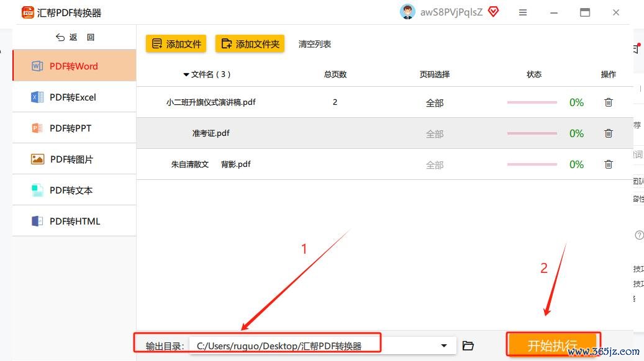The height and width of the screenshot is (361, 644).
Task: Delete 准考证.pdf with its trash icon
Action: point(609,133)
